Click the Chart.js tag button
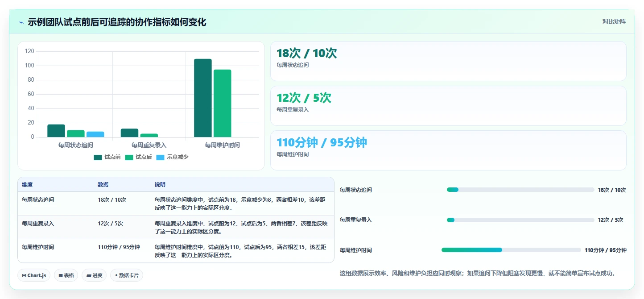The image size is (644, 299). pos(34,275)
